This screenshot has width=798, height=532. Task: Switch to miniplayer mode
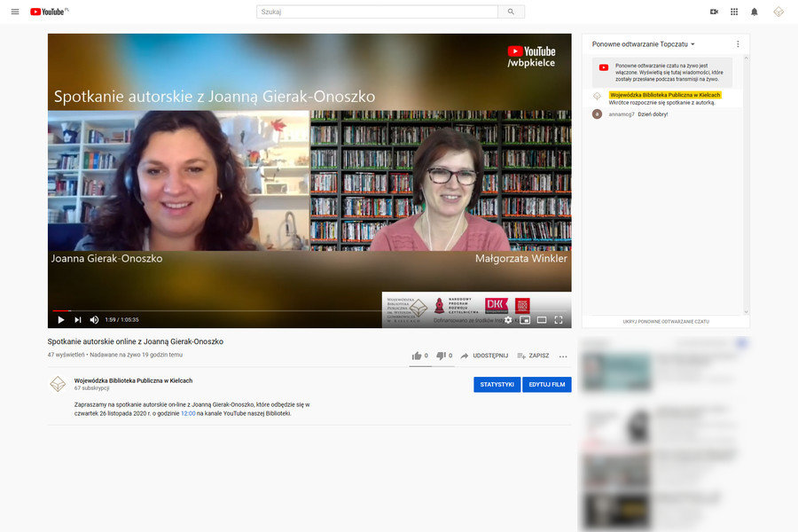pyautogui.click(x=525, y=320)
